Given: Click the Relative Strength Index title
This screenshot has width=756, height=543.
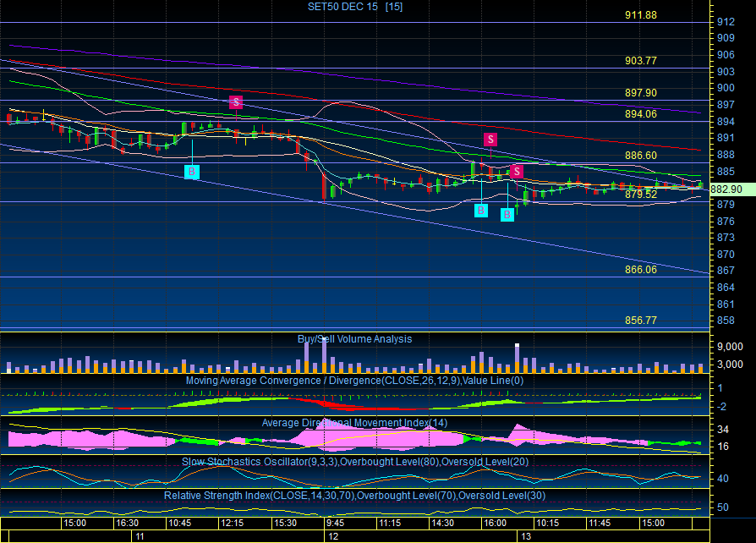Looking at the screenshot, I should pyautogui.click(x=355, y=496).
